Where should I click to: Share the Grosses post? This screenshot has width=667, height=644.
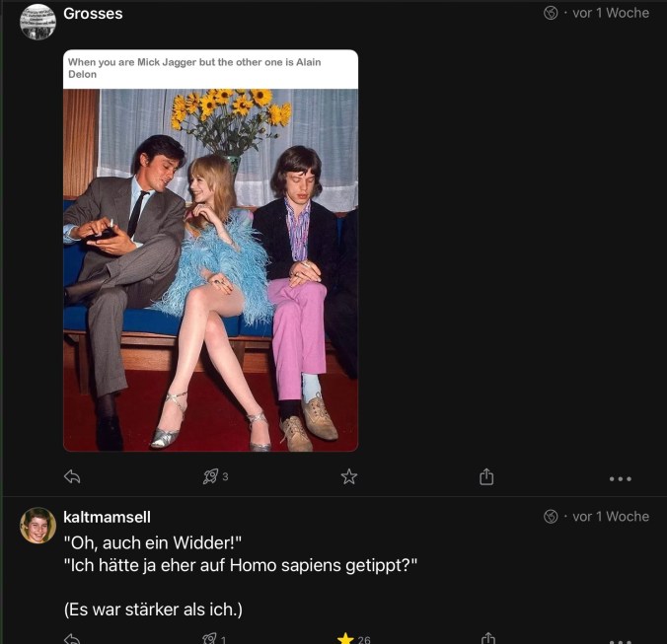tap(486, 477)
